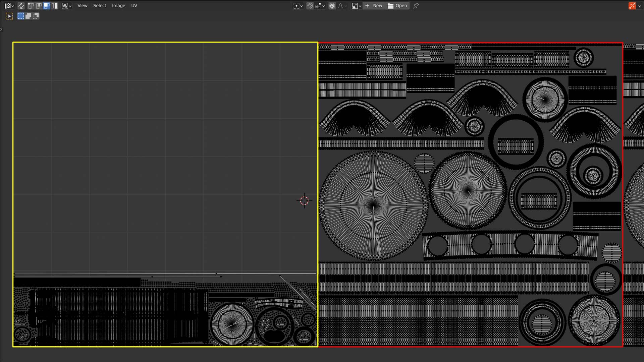Select the Select Box tool
644x362 pixels.
[x=9, y=16]
